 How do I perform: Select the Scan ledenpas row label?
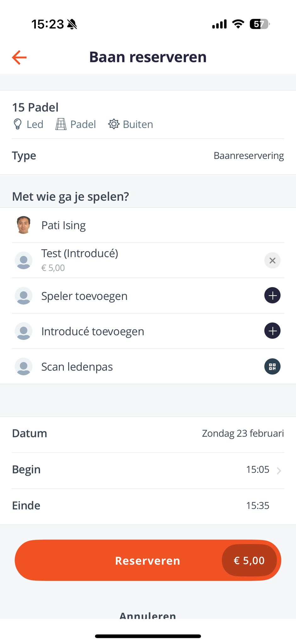tap(77, 367)
